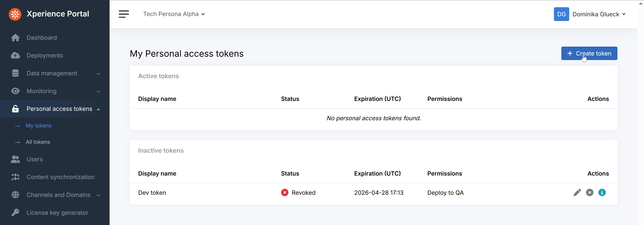
Task: Open the Tech Persona Alpha project dropdown
Action: click(x=174, y=14)
